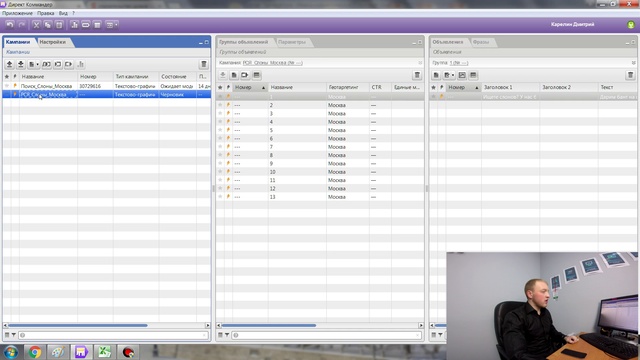This screenshot has height=360, width=640.
Task: Click the new ad document icon in the ads panel
Action: pyautogui.click(x=436, y=75)
